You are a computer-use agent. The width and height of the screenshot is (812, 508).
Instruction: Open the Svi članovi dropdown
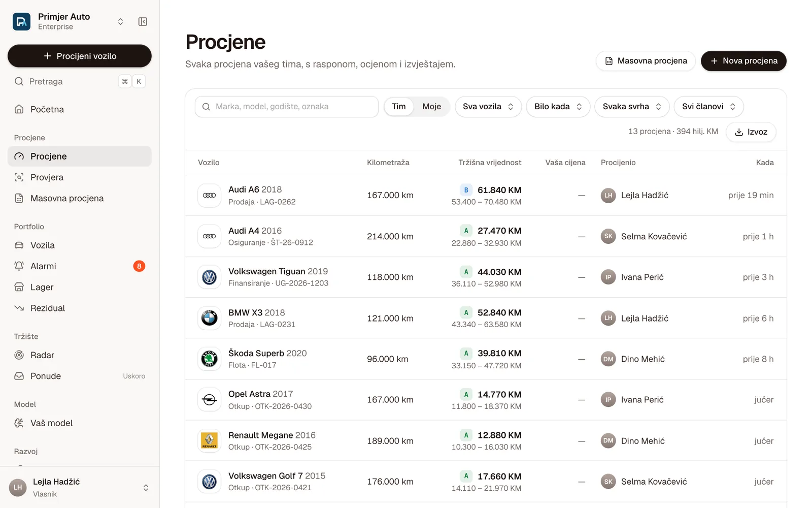pyautogui.click(x=709, y=107)
